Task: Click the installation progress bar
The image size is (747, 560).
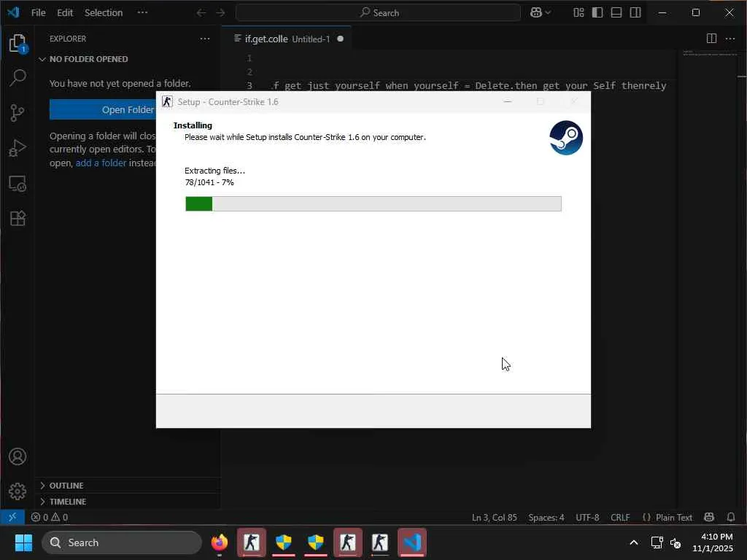Action: (x=373, y=204)
